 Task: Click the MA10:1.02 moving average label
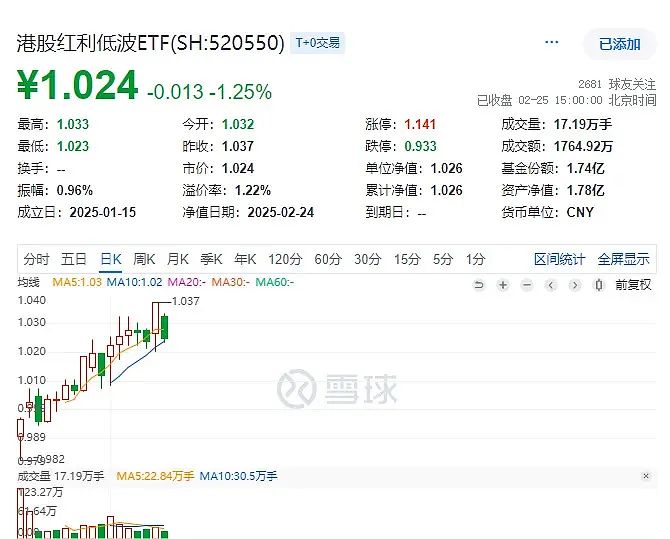pyautogui.click(x=134, y=282)
